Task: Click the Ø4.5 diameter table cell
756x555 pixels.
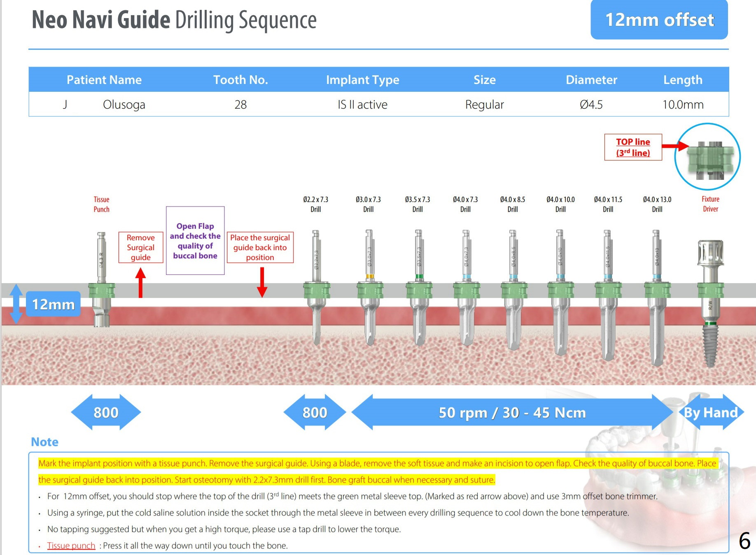Action: (591, 104)
